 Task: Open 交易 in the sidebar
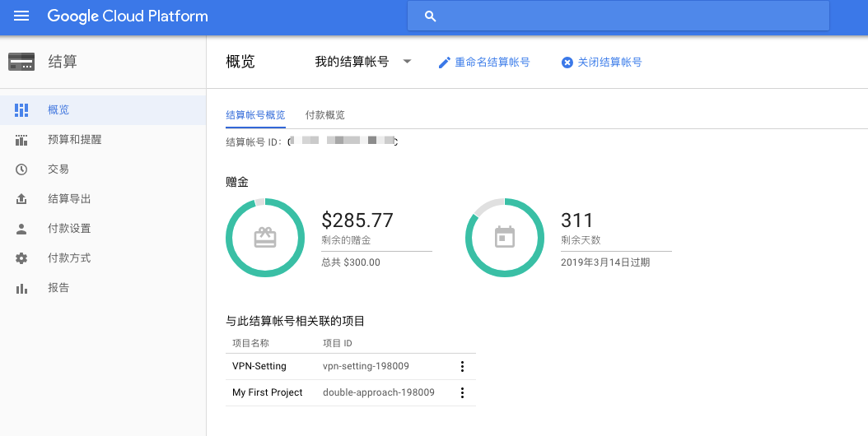[103, 169]
